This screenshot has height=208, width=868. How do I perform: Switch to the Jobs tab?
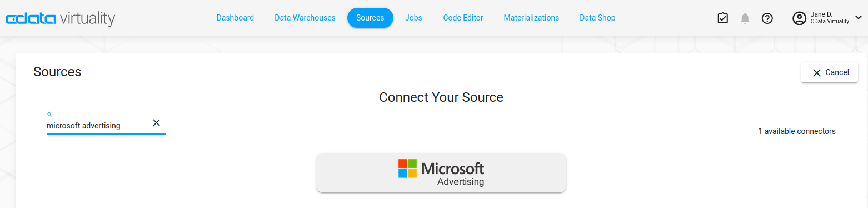tap(413, 18)
